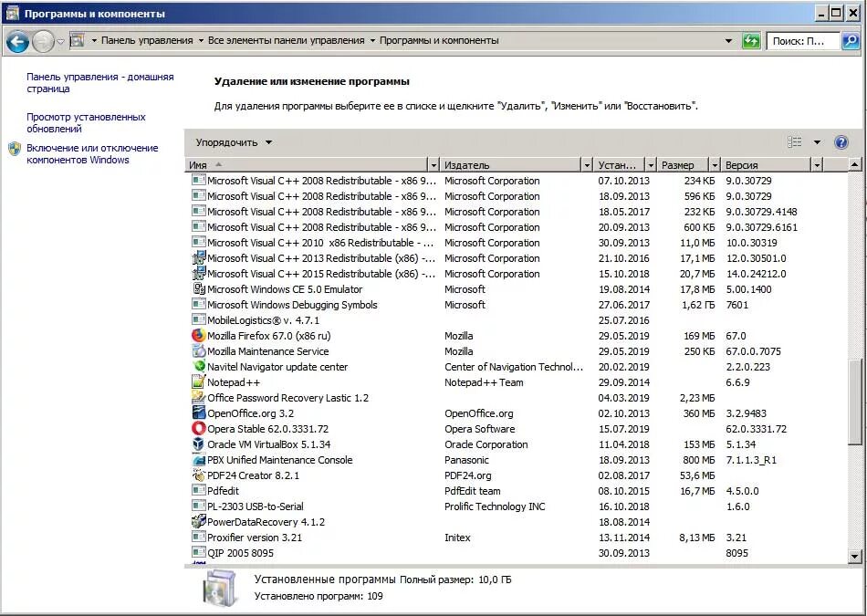The height and width of the screenshot is (616, 867).
Task: Click the installed programs folder thumbnail
Action: click(x=221, y=588)
